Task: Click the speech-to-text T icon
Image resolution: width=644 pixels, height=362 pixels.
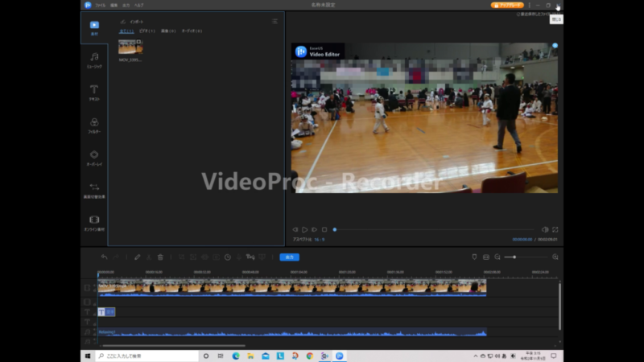Action: 250,257
